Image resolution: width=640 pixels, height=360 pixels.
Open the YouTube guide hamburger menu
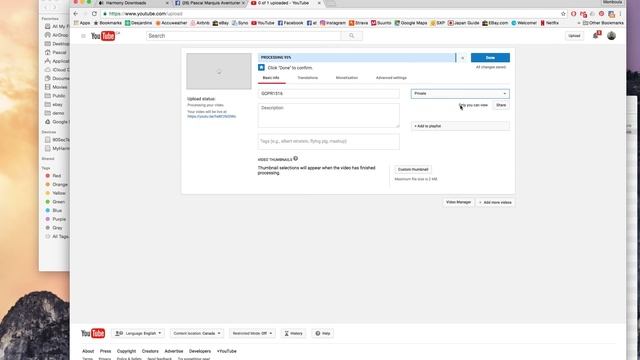(83, 36)
